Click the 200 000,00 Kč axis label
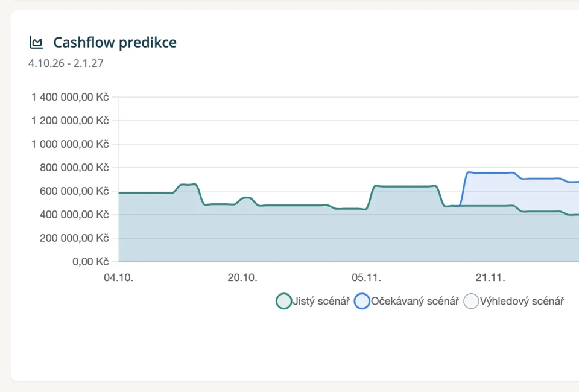 pyautogui.click(x=74, y=238)
